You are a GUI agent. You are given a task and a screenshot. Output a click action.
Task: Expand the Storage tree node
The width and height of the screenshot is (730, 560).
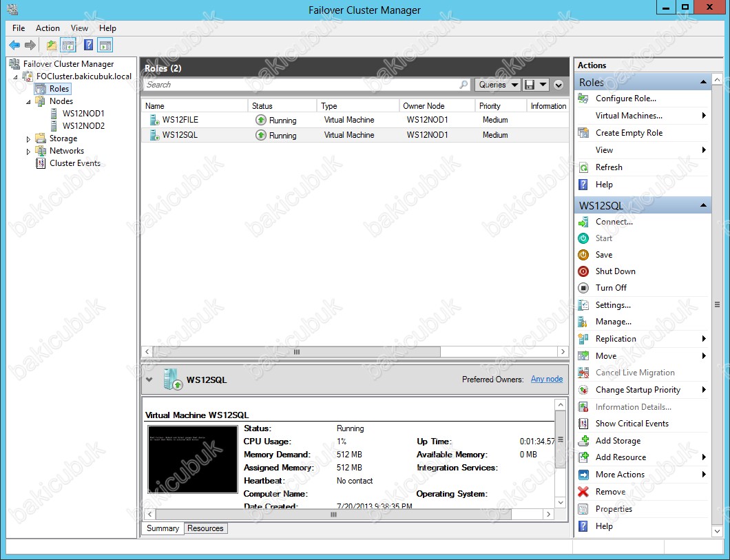pyautogui.click(x=29, y=139)
